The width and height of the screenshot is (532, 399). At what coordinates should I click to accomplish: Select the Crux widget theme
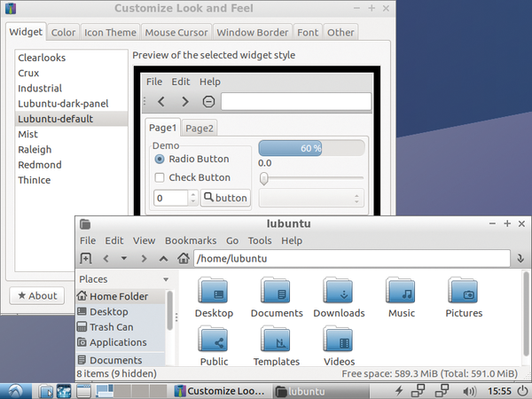click(71, 73)
